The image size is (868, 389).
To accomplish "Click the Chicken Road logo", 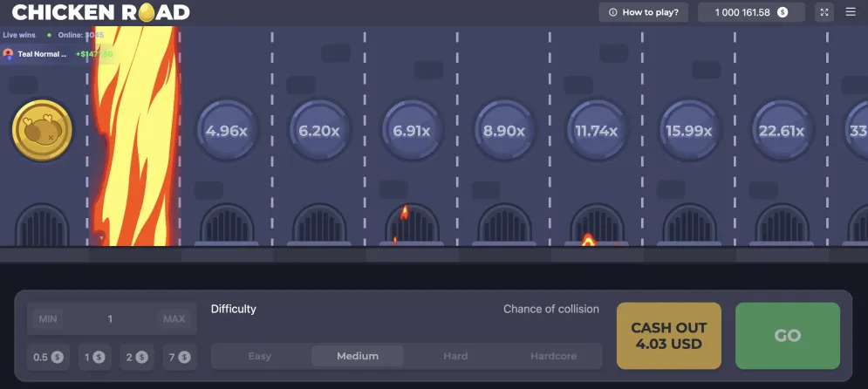I will coord(100,12).
